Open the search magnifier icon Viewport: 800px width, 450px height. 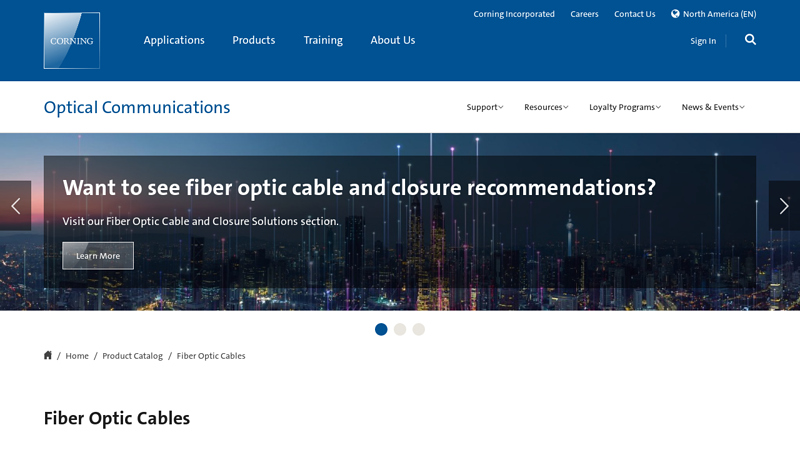[750, 40]
